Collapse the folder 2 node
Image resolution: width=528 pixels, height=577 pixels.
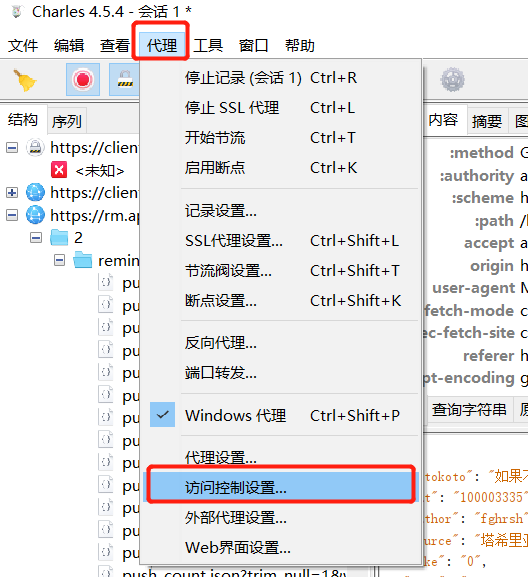pos(36,238)
